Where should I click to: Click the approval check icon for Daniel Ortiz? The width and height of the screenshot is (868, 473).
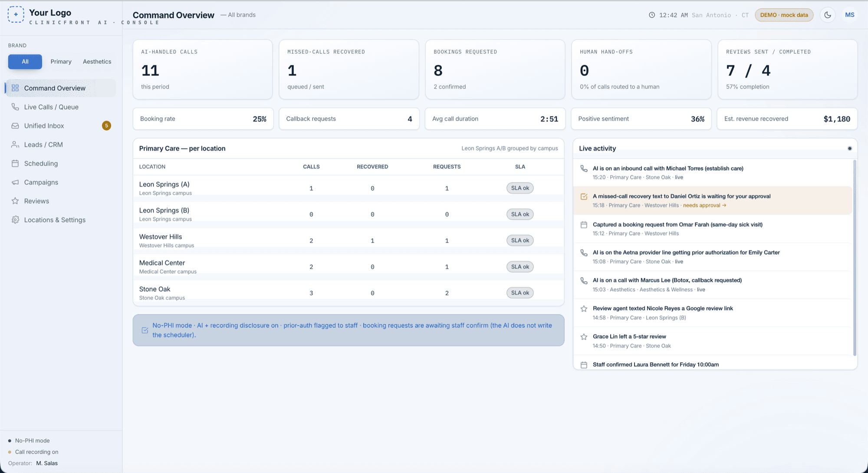584,197
